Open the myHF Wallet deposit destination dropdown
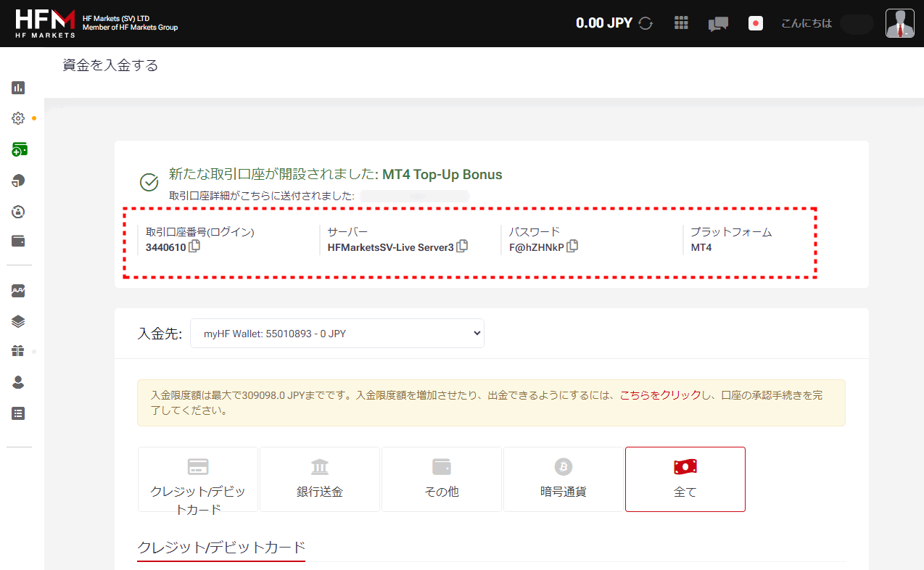 337,334
